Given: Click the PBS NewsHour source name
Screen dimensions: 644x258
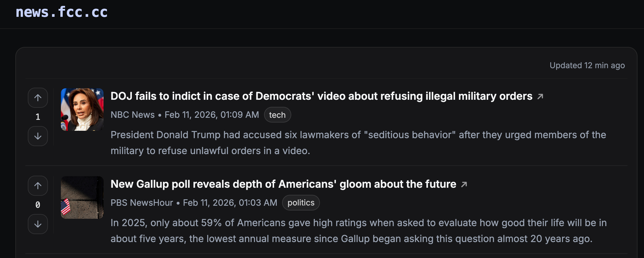Looking at the screenshot, I should 142,203.
